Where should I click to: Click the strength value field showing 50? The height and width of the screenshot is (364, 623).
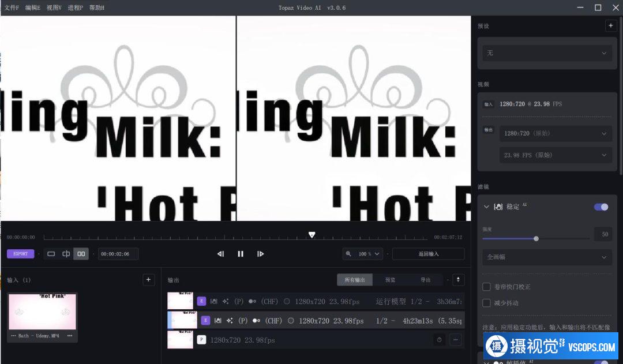pyautogui.click(x=603, y=234)
